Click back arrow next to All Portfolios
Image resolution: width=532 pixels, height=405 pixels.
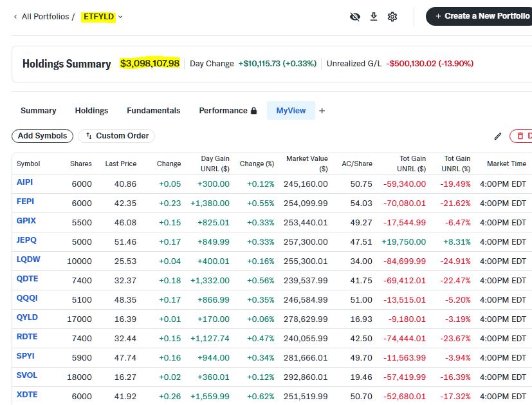tap(15, 17)
